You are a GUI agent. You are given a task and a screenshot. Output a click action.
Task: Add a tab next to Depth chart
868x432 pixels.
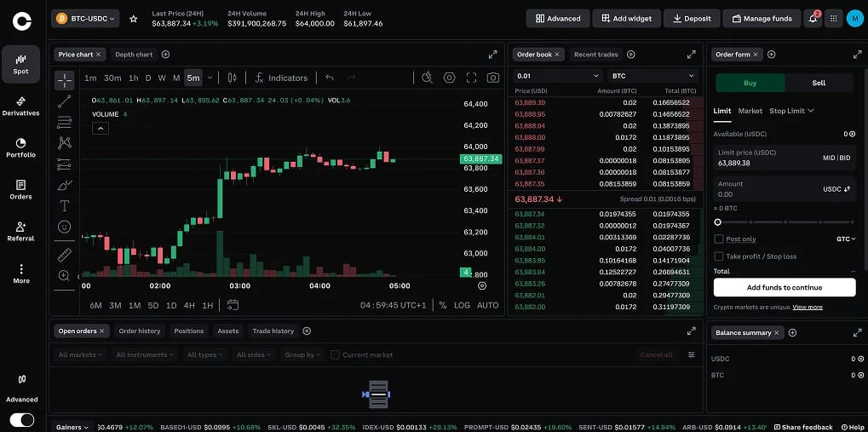point(165,55)
